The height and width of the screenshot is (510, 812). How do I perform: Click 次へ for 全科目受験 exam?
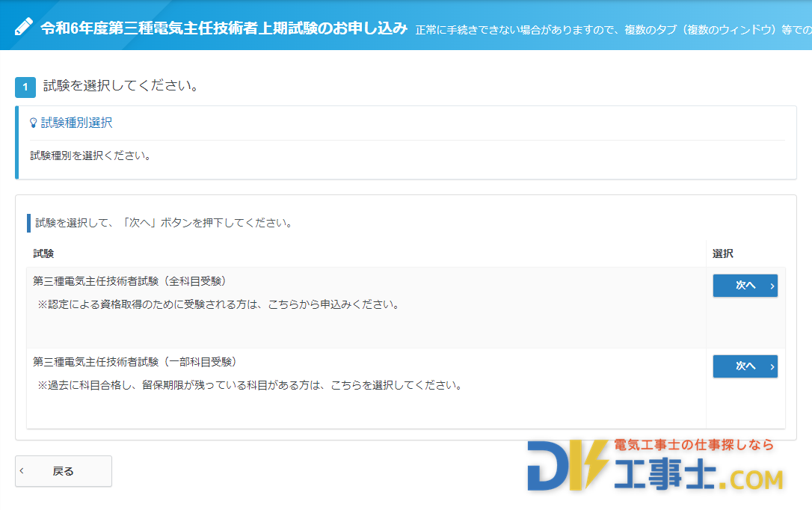745,286
